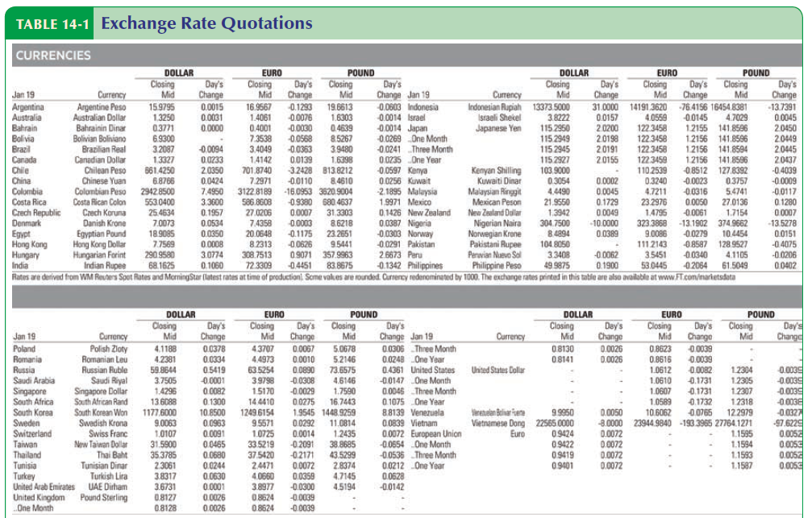Select the 'Argentine Peso' currency name
The image size is (812, 518).
click(x=102, y=107)
